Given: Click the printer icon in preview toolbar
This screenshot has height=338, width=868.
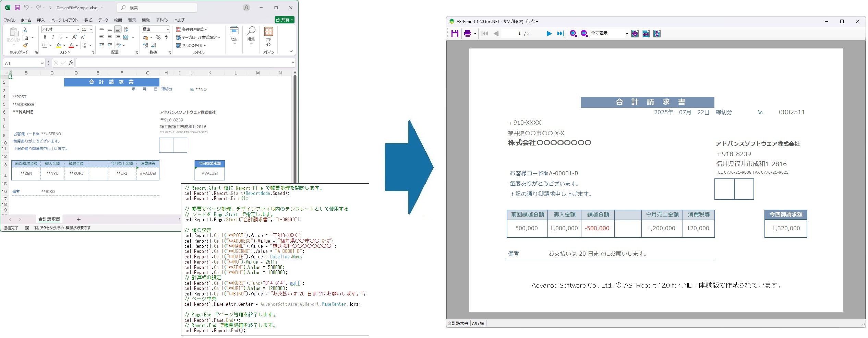Looking at the screenshot, I should coord(467,34).
